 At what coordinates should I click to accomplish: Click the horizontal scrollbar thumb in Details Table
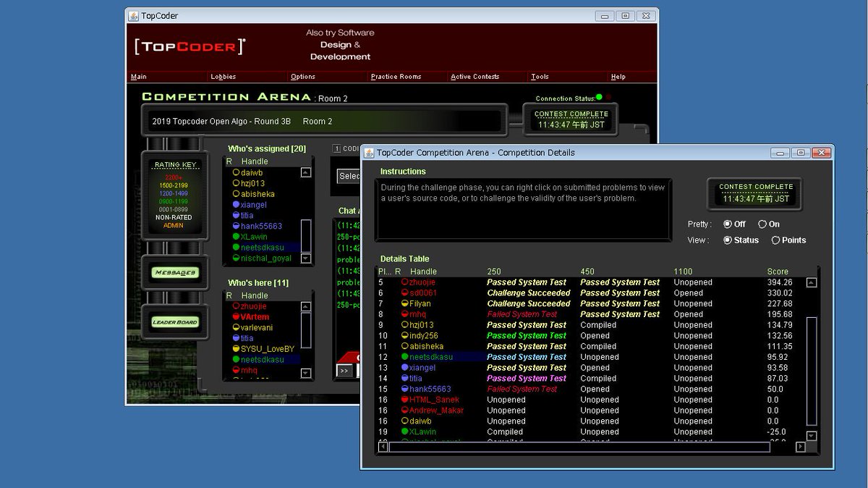pyautogui.click(x=579, y=447)
